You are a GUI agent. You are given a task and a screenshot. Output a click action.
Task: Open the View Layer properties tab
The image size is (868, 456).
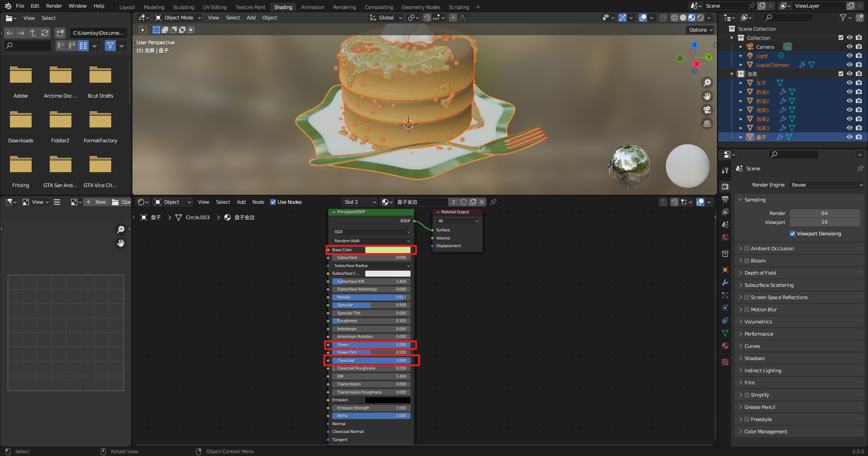point(725,212)
